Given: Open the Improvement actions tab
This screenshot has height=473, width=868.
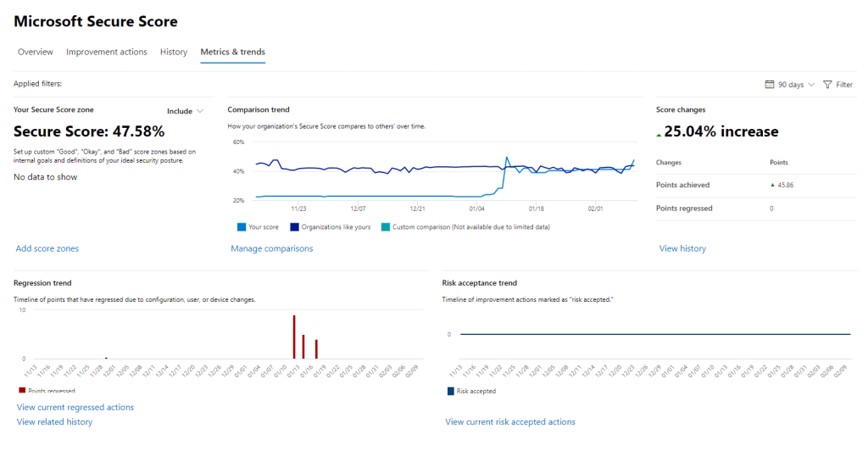Looking at the screenshot, I should tap(107, 52).
